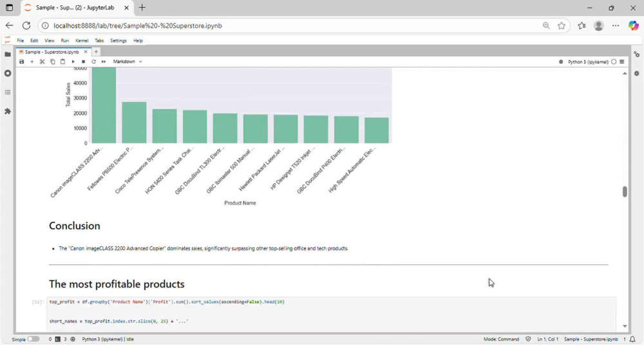This screenshot has width=644, height=345.
Task: Open a new browser tab with the plus button
Action: 142,7
